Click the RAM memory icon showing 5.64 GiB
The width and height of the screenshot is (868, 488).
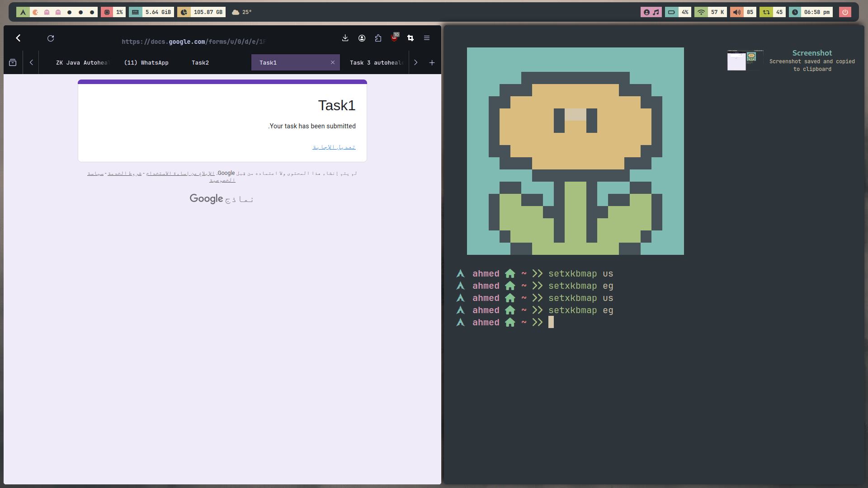(136, 12)
